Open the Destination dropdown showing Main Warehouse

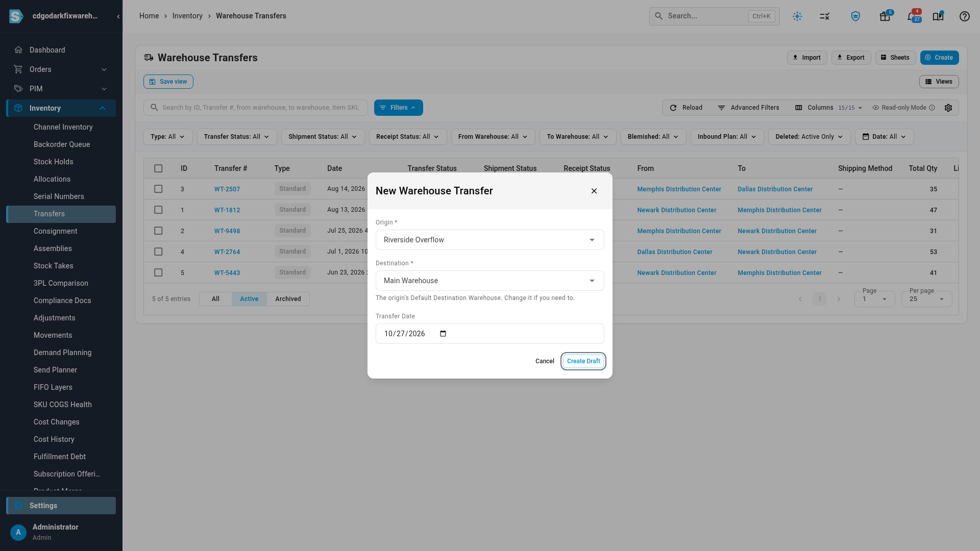[x=489, y=281]
